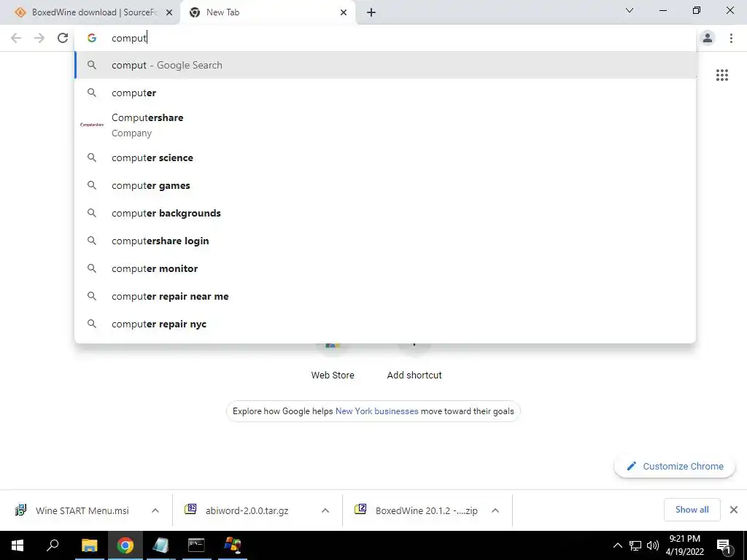Viewport: 747px width, 560px height.
Task: Open the tab search chevron in title bar
Action: pos(630,10)
